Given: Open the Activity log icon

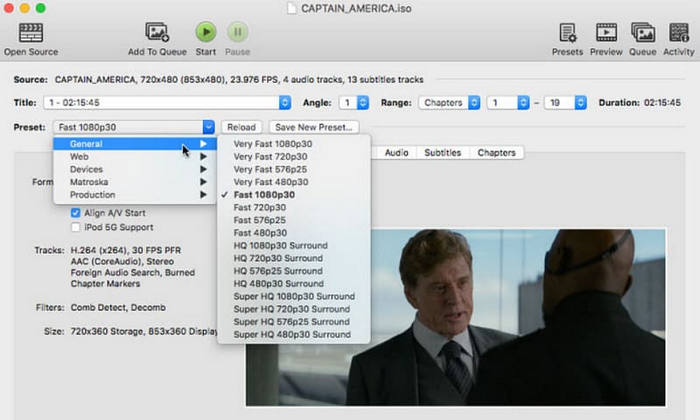Looking at the screenshot, I should tap(679, 33).
